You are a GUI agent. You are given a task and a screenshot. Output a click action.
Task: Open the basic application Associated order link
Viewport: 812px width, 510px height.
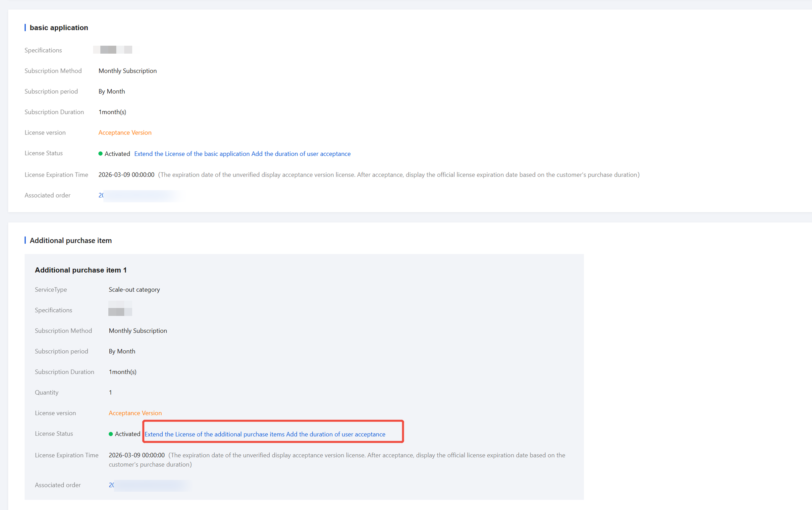[x=101, y=195]
